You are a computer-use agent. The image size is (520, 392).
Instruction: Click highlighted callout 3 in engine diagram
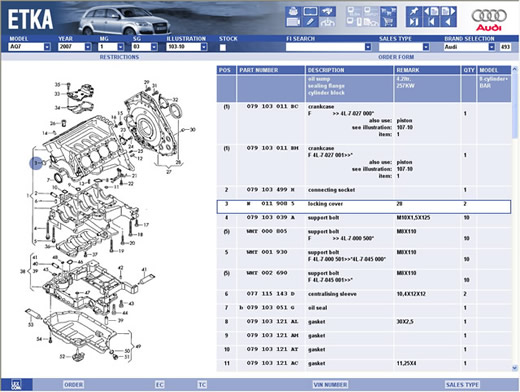tap(36, 163)
